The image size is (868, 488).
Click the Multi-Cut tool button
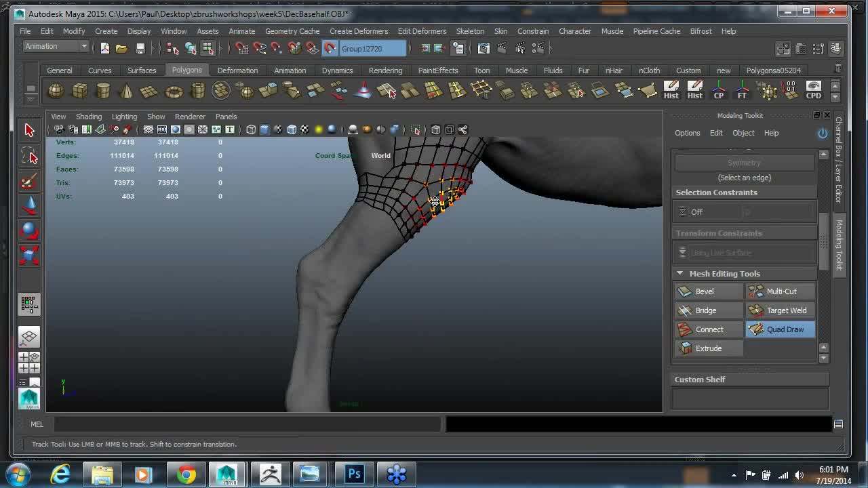click(x=781, y=291)
